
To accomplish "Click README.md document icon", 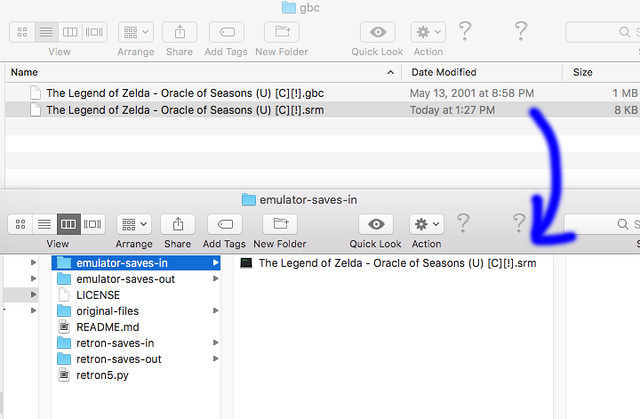I will click(64, 326).
